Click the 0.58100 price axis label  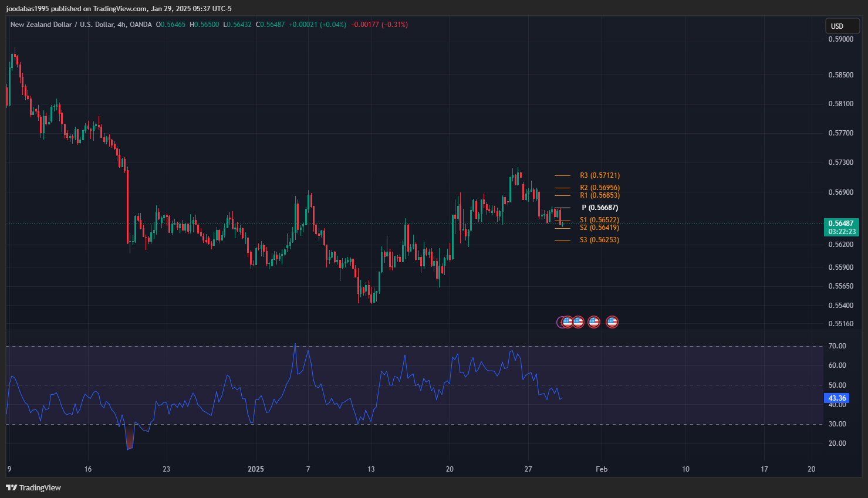click(841, 104)
